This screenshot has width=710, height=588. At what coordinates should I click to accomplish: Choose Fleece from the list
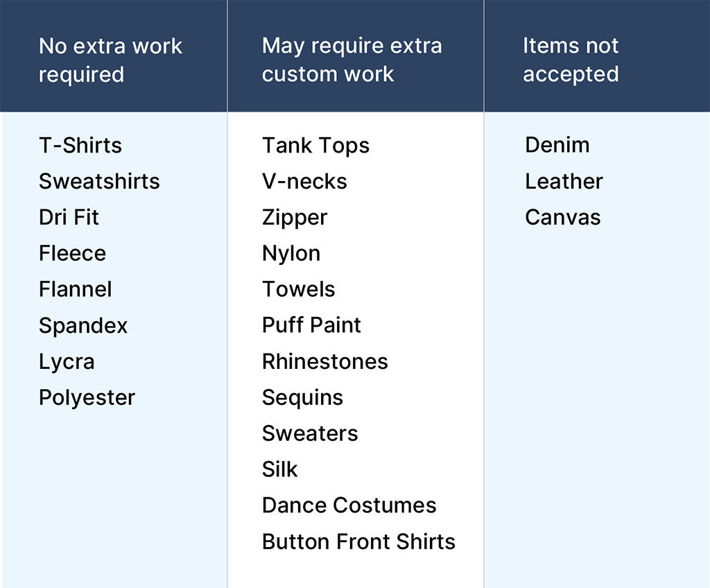pyautogui.click(x=72, y=254)
